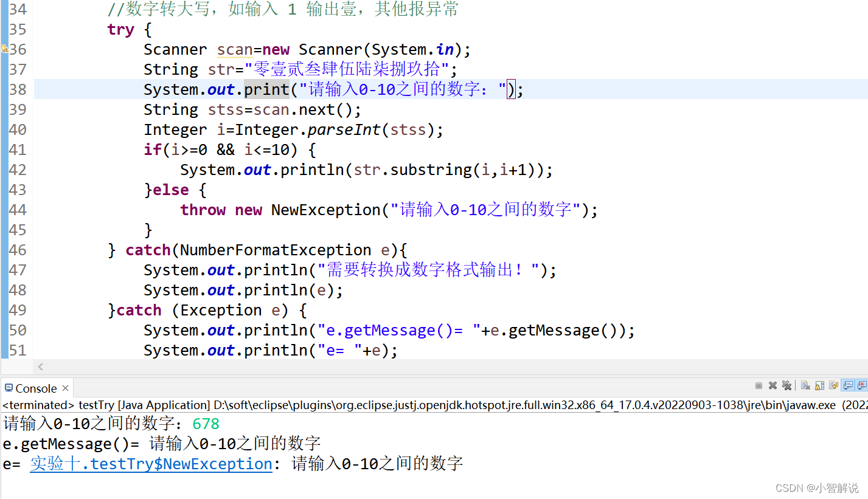Click the Console view icon on tab
The height and width of the screenshot is (499, 868).
pos(9,388)
